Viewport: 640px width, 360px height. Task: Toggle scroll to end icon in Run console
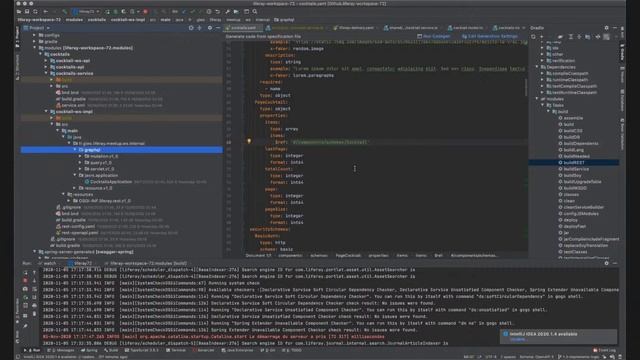[x=34, y=297]
